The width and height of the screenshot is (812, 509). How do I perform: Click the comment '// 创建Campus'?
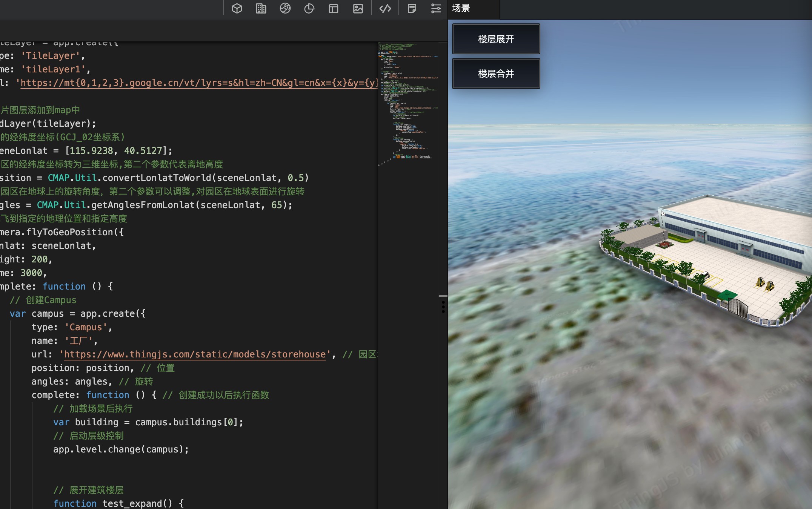coord(43,300)
